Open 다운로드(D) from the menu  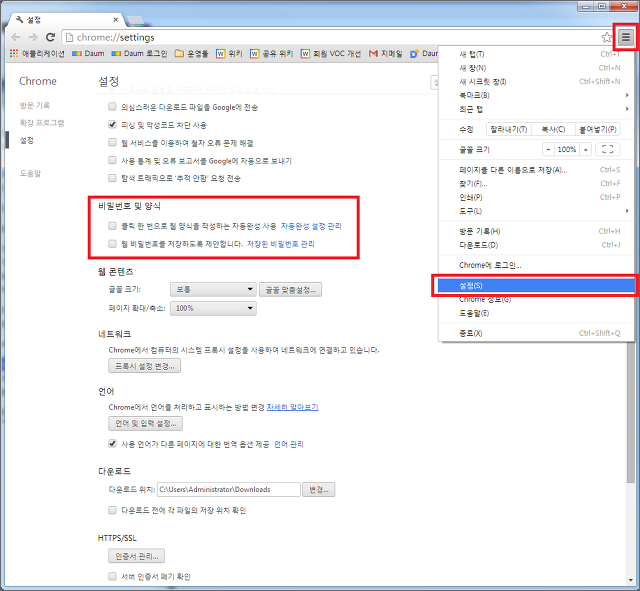536,245
